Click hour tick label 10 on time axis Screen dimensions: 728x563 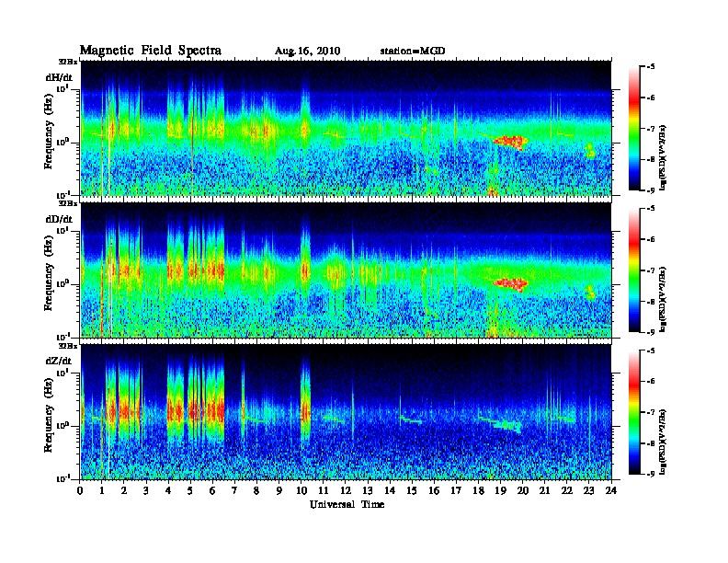coord(301,491)
